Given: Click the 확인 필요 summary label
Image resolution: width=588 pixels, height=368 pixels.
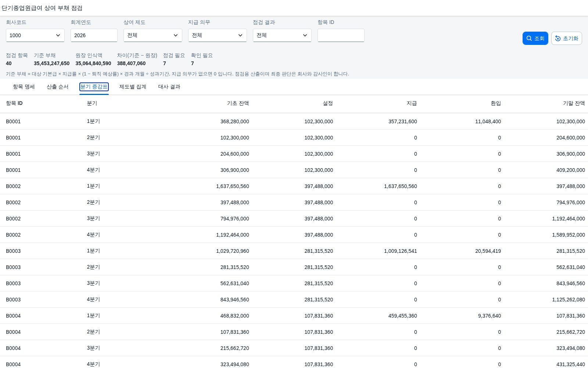Looking at the screenshot, I should [202, 55].
